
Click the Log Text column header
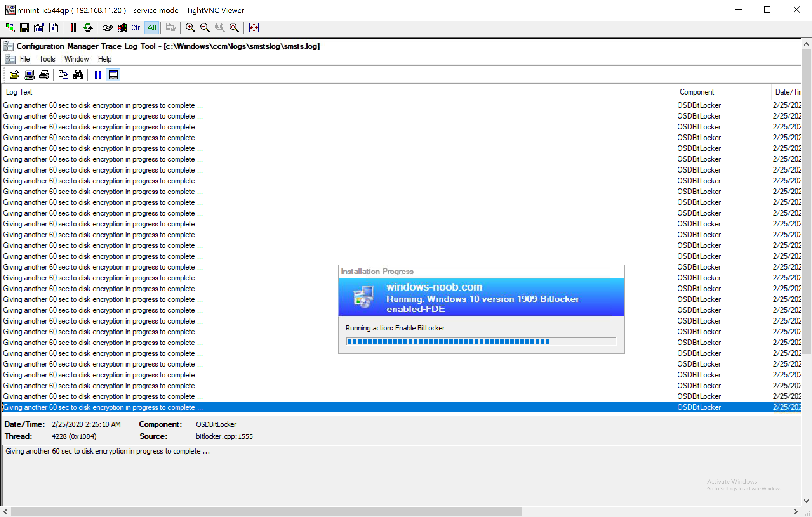[x=339, y=92]
